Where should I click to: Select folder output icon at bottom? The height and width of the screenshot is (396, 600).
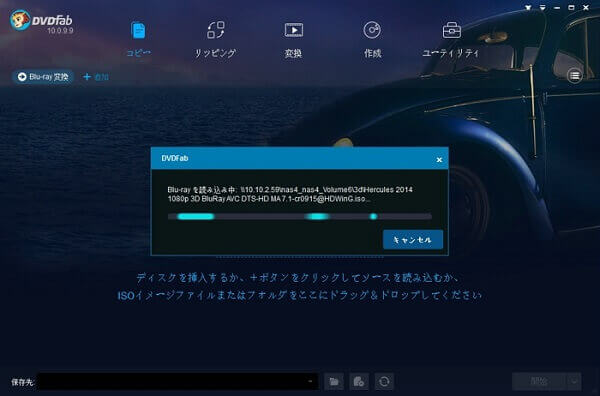point(334,381)
